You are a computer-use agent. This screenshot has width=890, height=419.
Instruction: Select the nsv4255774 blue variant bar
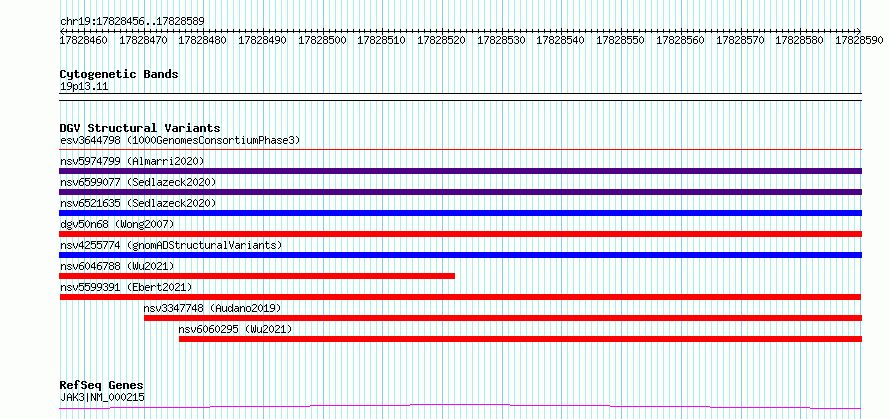coord(460,255)
